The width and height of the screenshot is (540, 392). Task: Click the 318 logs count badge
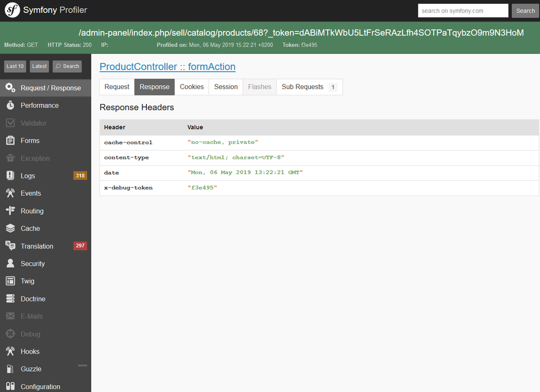tap(80, 175)
